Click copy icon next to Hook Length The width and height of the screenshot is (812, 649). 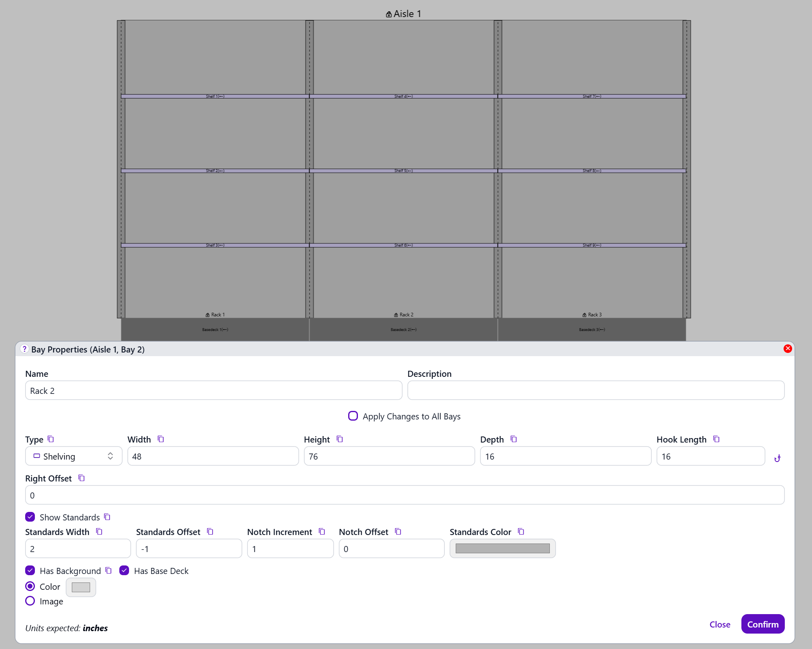pyautogui.click(x=716, y=439)
